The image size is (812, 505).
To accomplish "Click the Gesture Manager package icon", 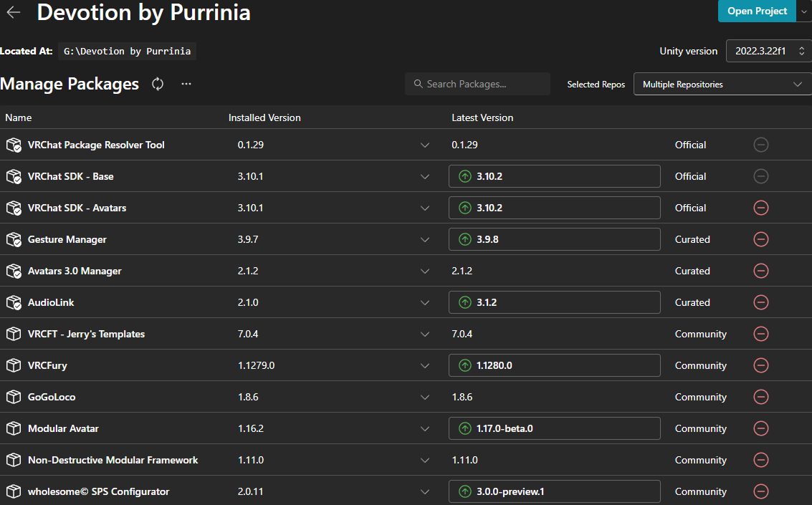I will 14,239.
